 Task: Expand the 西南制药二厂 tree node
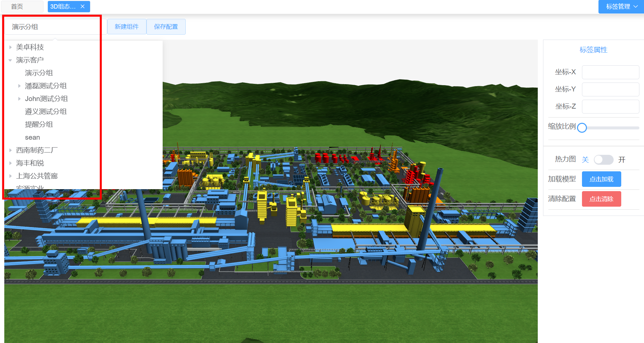pyautogui.click(x=11, y=150)
